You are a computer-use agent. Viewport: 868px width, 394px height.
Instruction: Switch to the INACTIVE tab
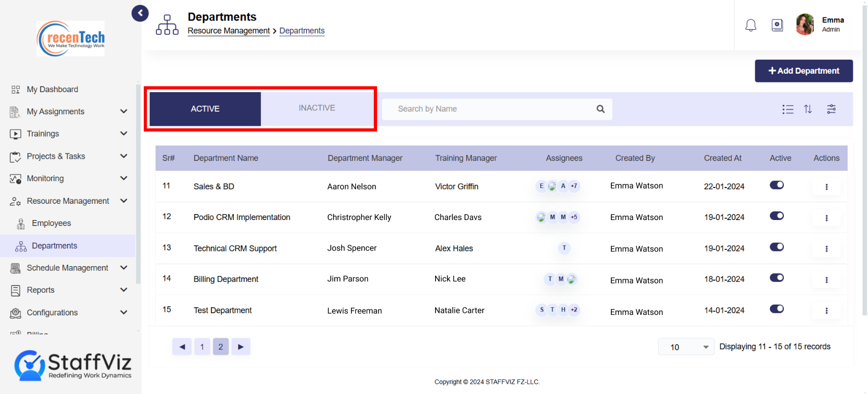[x=317, y=108]
